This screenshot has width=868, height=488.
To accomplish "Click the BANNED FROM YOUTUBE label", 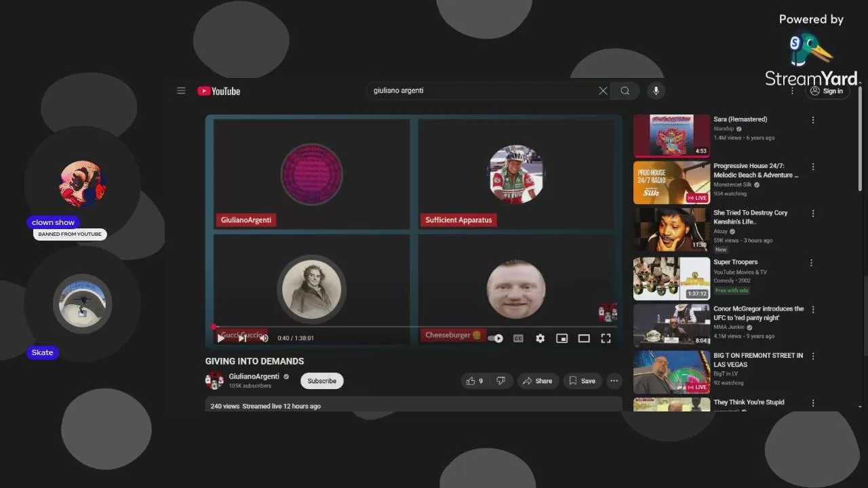I will (x=70, y=234).
